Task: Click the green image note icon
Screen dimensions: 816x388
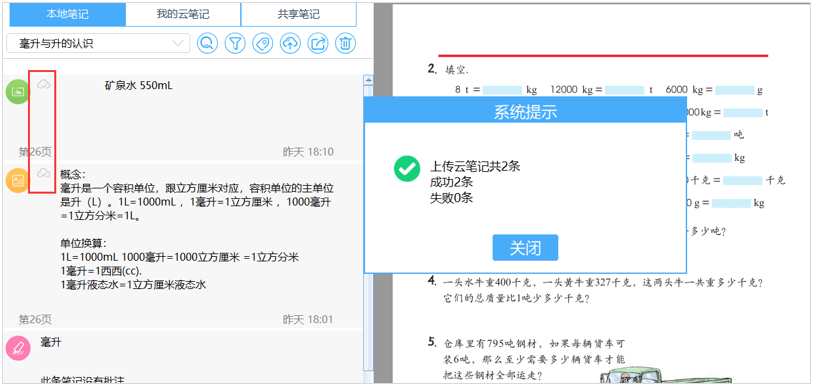Action: [x=18, y=92]
